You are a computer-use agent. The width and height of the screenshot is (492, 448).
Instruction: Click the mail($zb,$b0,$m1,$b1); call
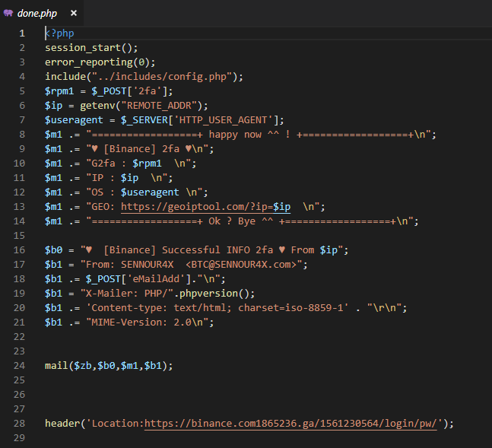pyautogui.click(x=109, y=365)
